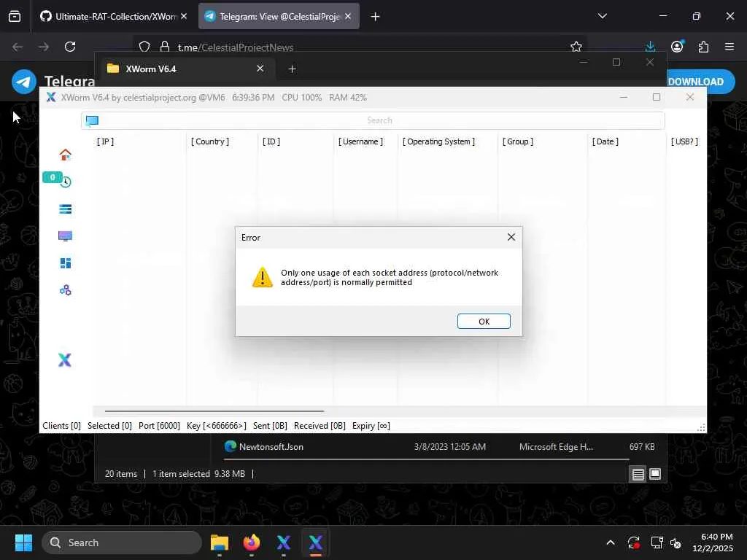Go forward in Firefox
This screenshot has width=747, height=560.
tap(44, 47)
